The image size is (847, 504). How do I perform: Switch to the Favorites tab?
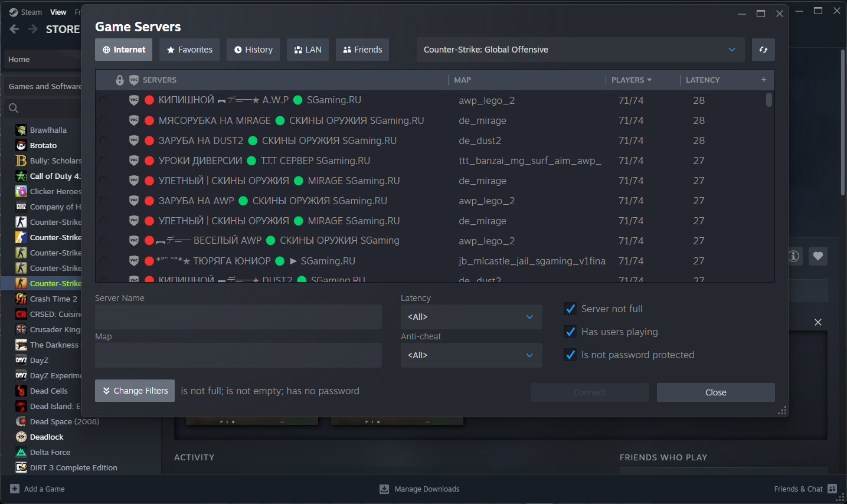[x=189, y=50]
